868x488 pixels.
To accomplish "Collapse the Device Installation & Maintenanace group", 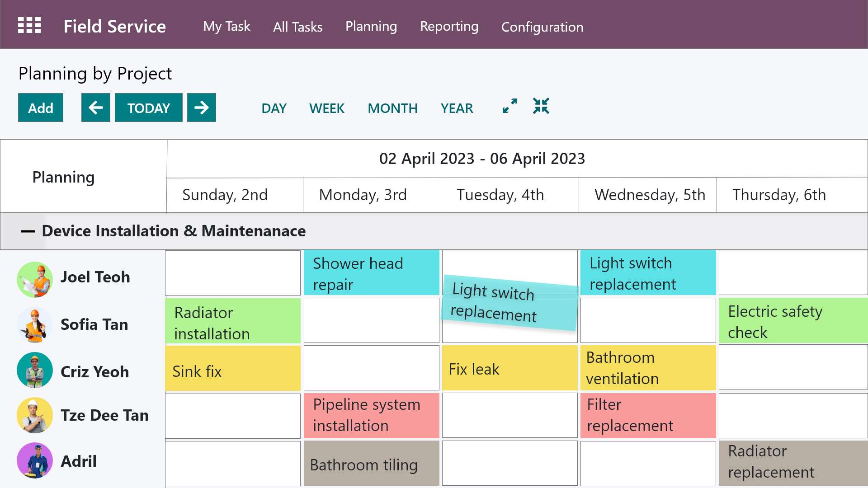I will 28,231.
